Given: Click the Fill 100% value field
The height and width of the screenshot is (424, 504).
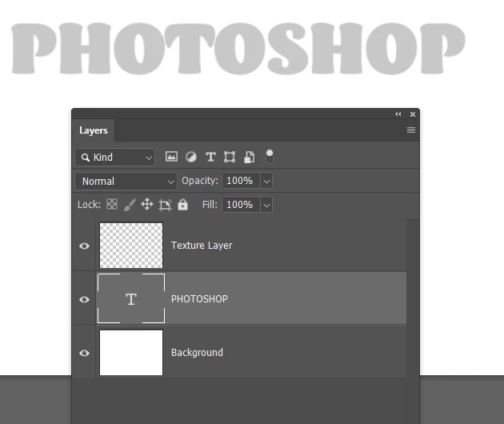Looking at the screenshot, I should coord(241,205).
